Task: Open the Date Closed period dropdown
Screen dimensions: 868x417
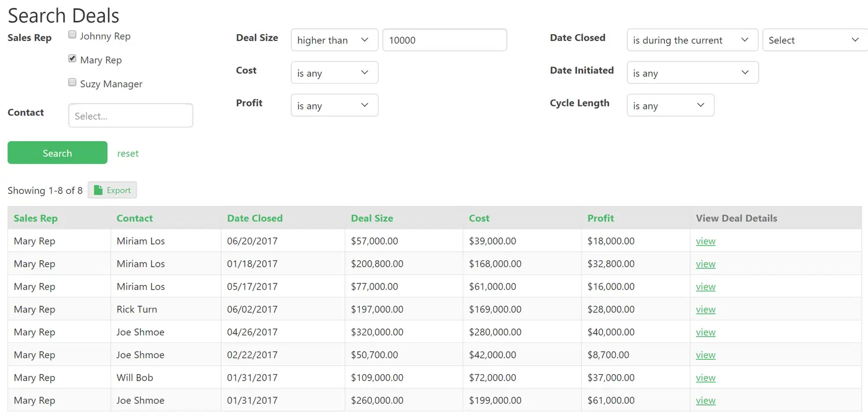Action: (x=692, y=40)
